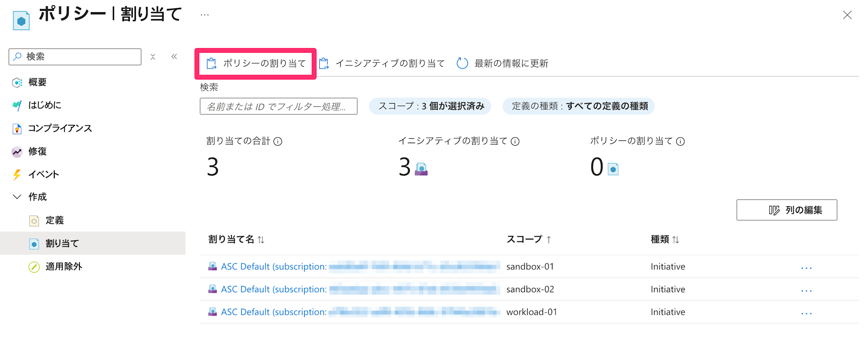Click initiative icon in sandbox-01 row
This screenshot has height=346, width=868.
coord(212,266)
